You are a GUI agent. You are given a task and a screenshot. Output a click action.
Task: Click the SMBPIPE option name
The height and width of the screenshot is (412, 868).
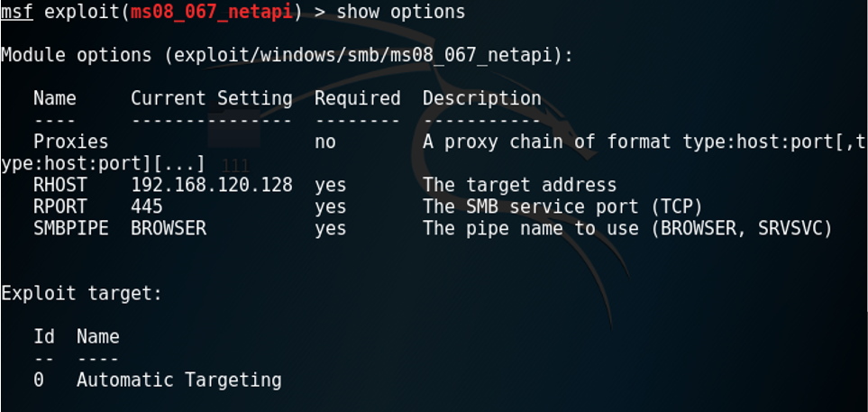70,228
